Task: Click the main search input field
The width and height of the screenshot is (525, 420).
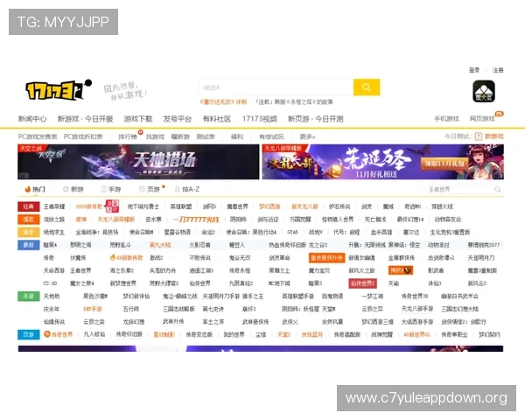Action: point(276,87)
